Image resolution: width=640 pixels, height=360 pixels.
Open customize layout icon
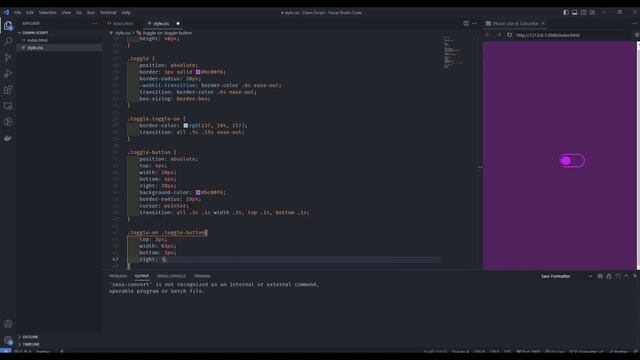point(592,12)
